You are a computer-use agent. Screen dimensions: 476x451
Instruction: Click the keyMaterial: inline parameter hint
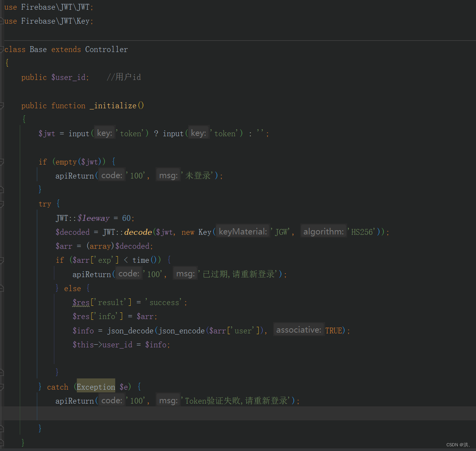(242, 231)
